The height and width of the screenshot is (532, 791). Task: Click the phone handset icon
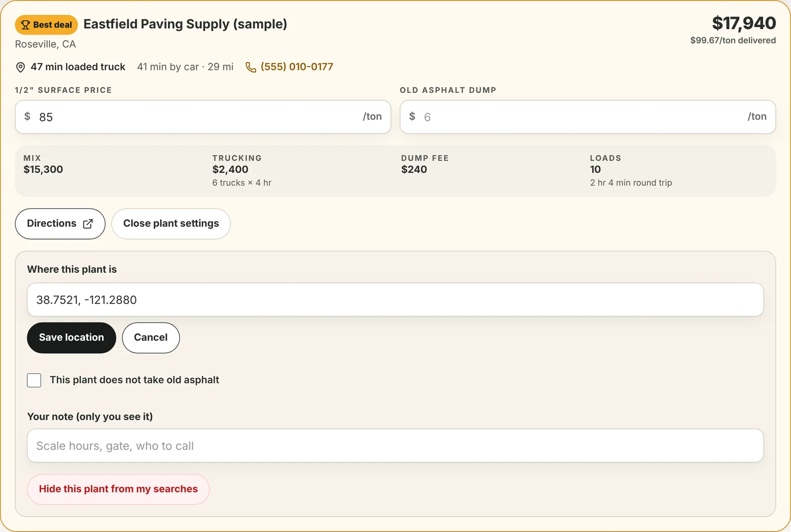point(251,67)
